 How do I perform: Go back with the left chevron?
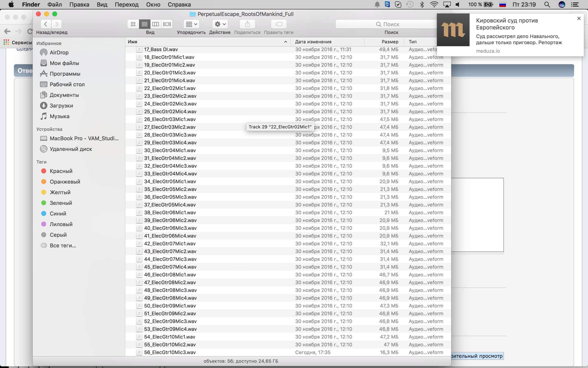(46, 24)
